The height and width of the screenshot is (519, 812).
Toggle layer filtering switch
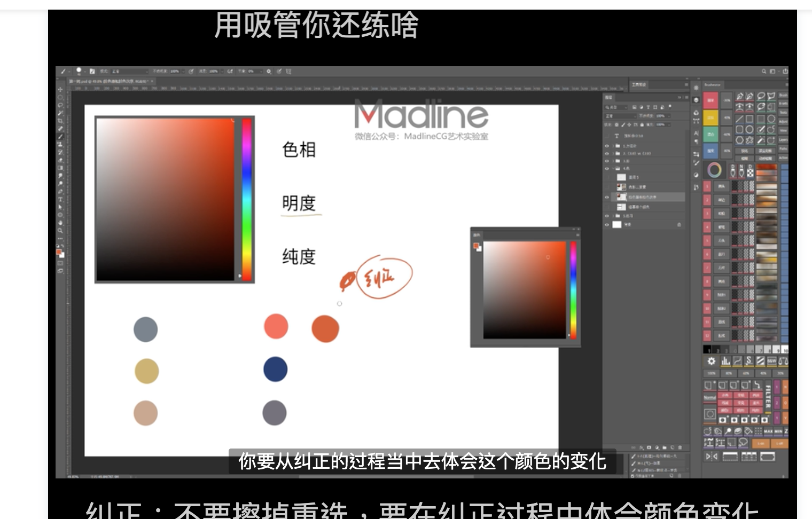[x=670, y=106]
